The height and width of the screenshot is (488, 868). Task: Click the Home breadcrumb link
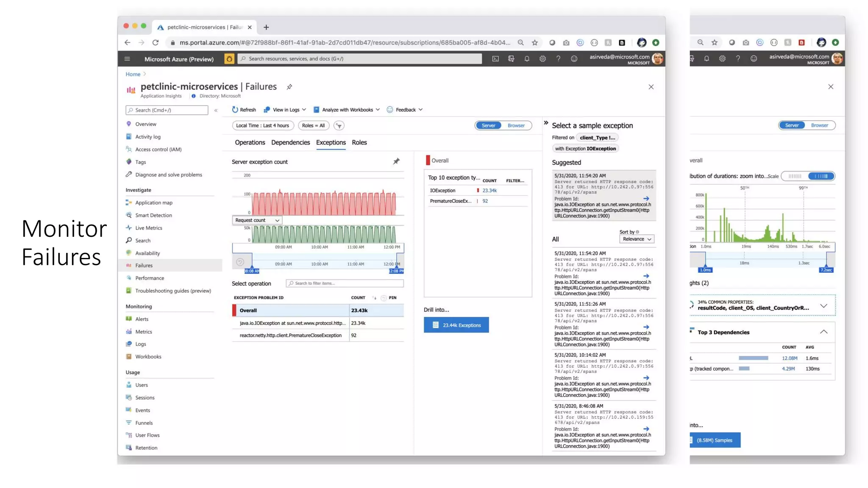coord(133,74)
